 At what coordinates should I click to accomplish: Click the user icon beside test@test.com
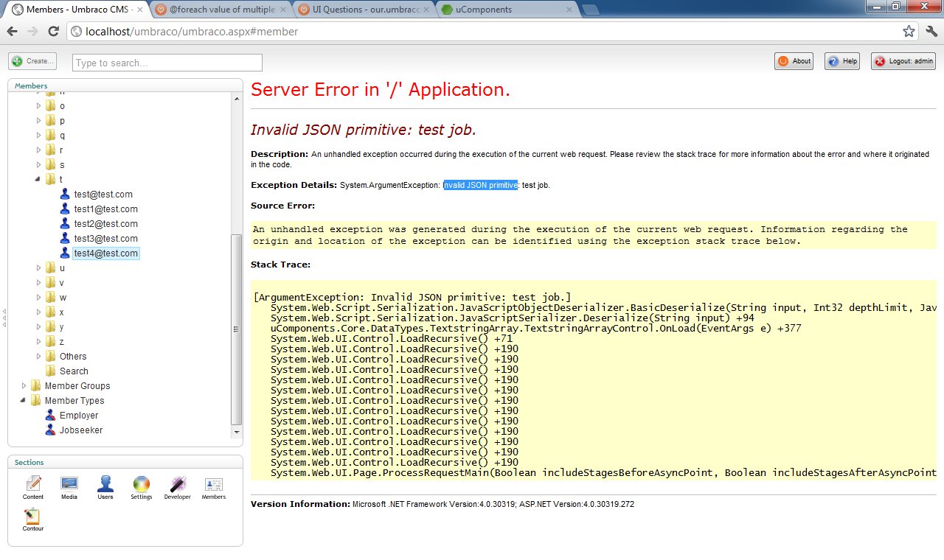coord(65,195)
